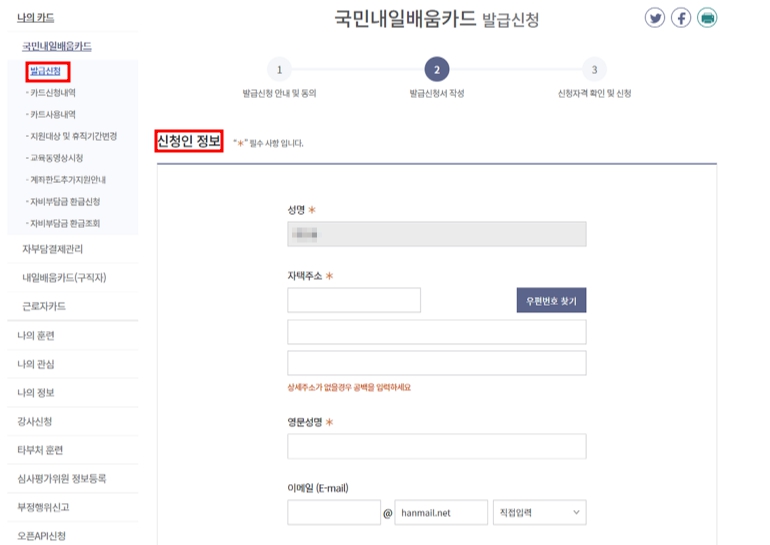Click the 상세주소가 없을경우 hint text

click(x=349, y=387)
